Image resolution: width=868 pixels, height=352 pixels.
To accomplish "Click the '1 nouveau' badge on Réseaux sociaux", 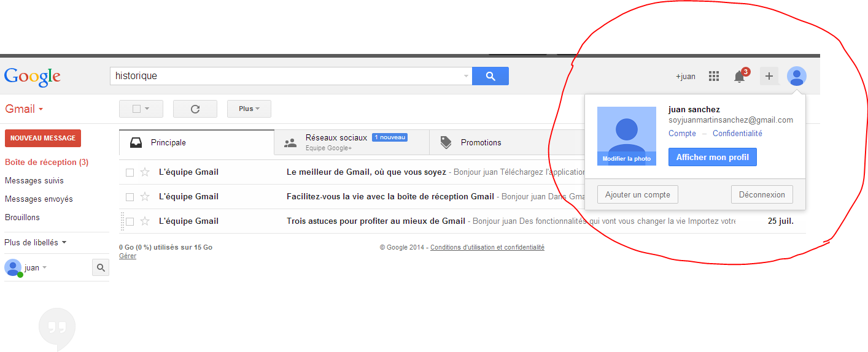I will coord(390,137).
